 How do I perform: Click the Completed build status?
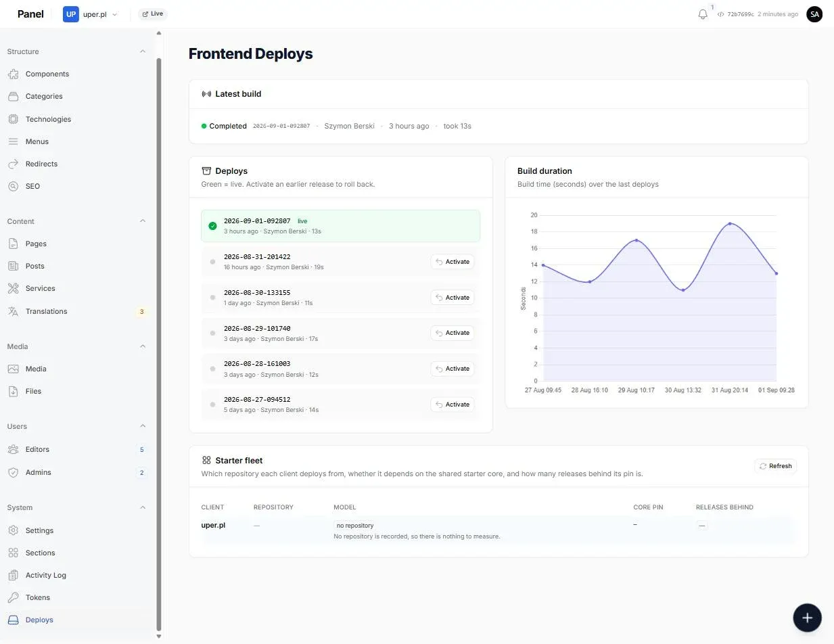coord(224,126)
